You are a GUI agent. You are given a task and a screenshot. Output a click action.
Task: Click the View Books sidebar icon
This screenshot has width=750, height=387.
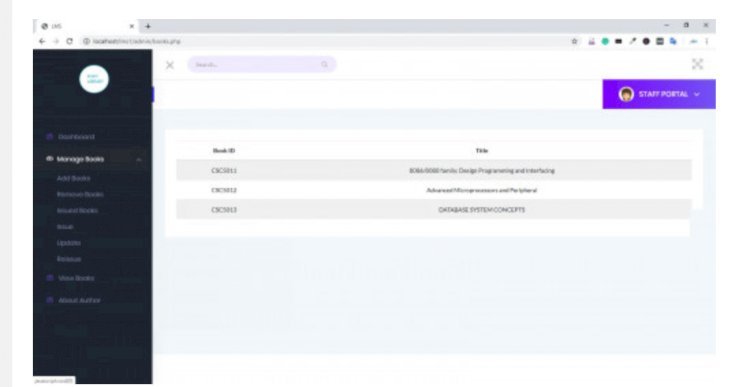(49, 278)
